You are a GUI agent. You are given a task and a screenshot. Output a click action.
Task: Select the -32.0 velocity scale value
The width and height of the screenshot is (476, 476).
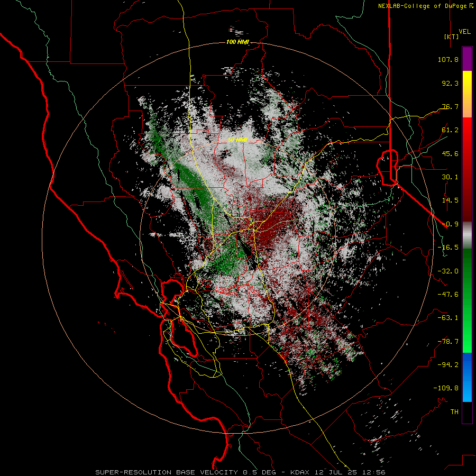tap(448, 271)
